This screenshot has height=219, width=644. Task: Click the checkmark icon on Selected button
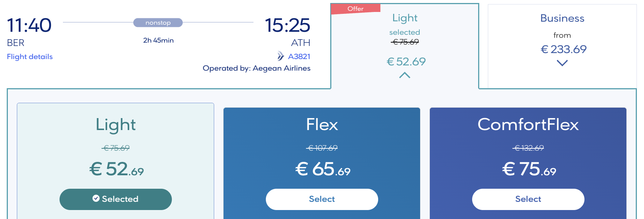coord(96,198)
